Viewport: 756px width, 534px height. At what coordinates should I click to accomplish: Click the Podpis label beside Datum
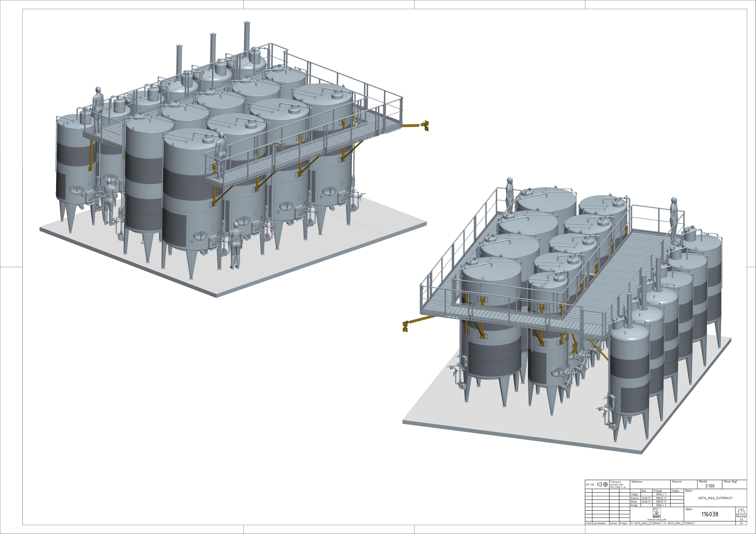pyautogui.click(x=624, y=523)
